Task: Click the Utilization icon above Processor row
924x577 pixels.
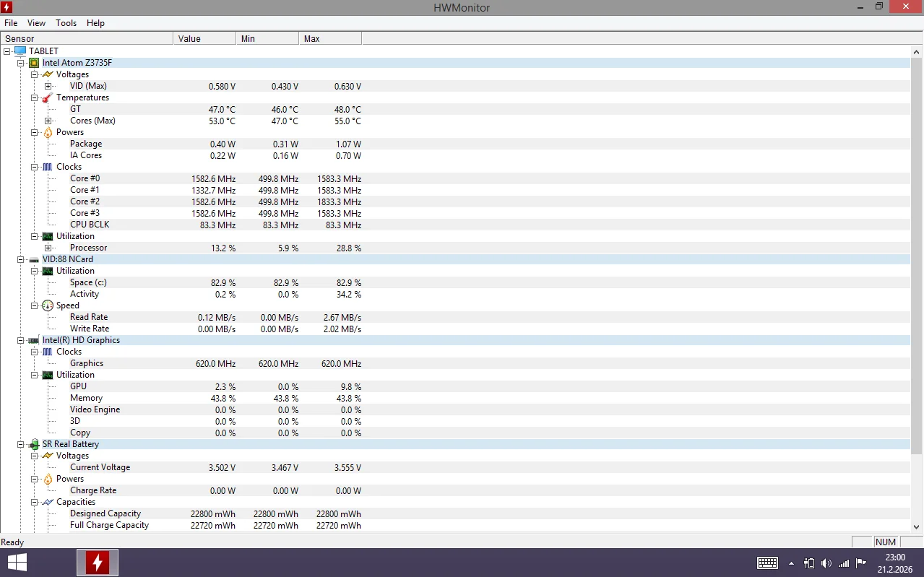Action: tap(48, 236)
